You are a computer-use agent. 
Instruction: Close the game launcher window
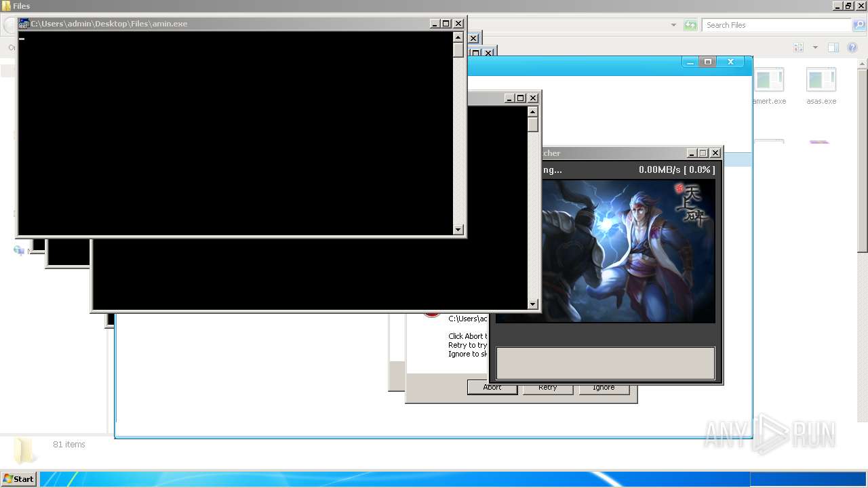pyautogui.click(x=715, y=153)
